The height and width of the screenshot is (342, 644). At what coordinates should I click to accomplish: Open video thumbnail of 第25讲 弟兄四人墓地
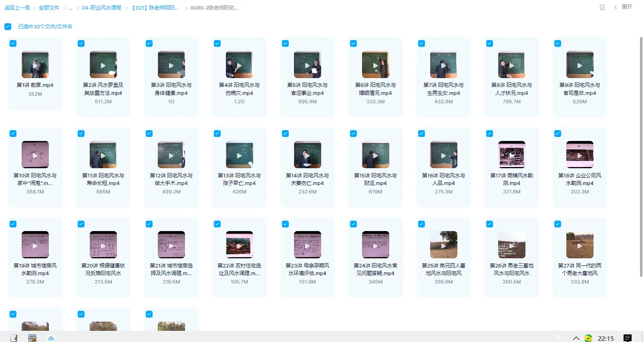[444, 245]
